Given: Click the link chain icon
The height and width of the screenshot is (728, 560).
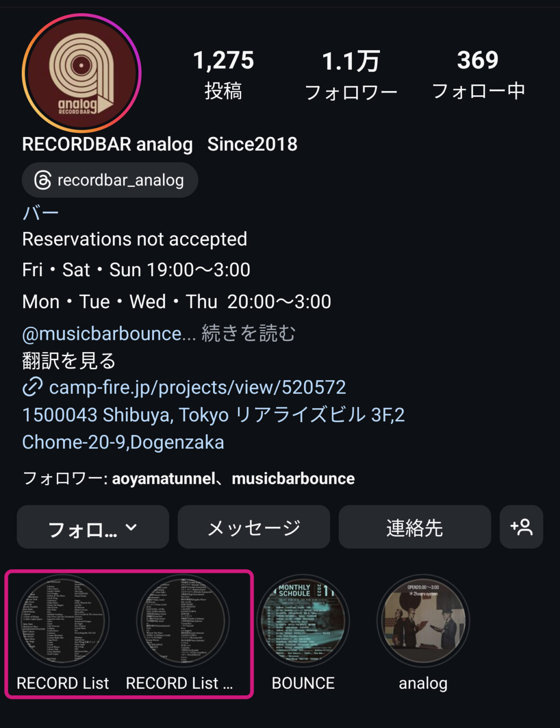Looking at the screenshot, I should click(33, 387).
